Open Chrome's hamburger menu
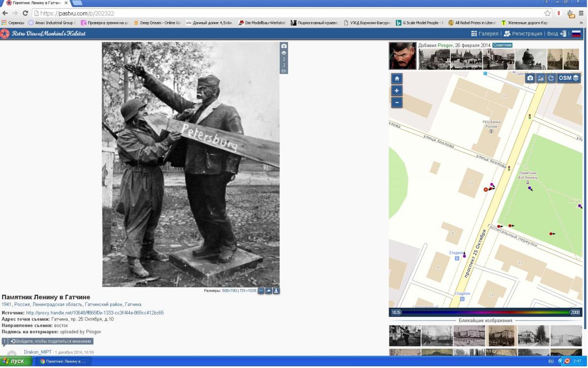This screenshot has height=368, width=588. coord(581,13)
